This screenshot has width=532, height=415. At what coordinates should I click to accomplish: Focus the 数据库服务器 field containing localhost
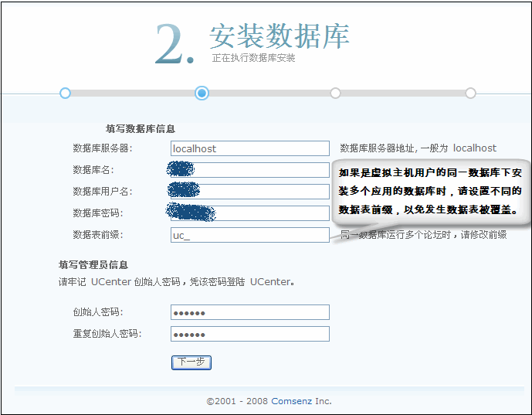249,148
